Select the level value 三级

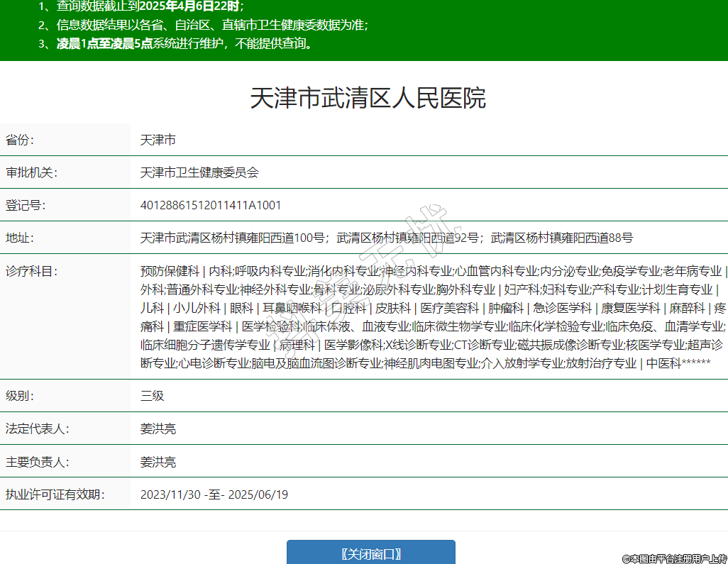(x=153, y=396)
